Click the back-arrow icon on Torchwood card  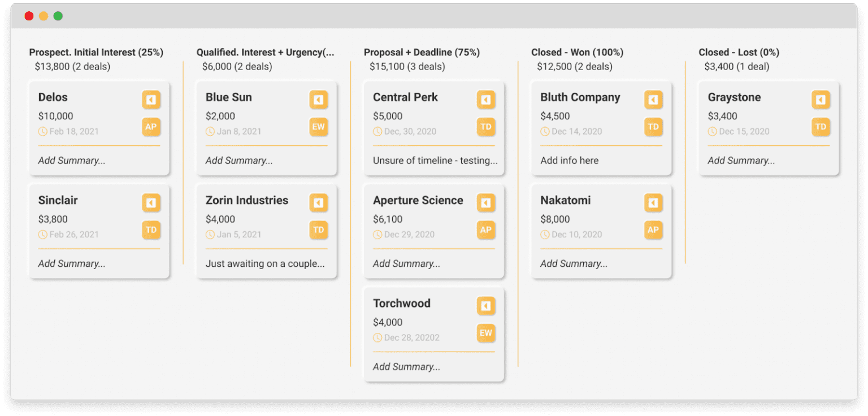point(486,306)
